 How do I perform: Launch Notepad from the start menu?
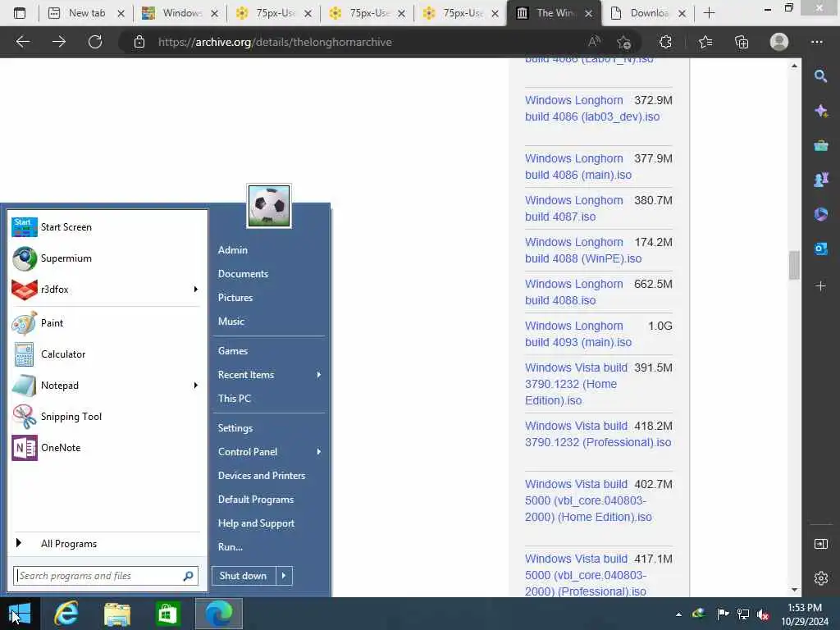tap(99, 386)
